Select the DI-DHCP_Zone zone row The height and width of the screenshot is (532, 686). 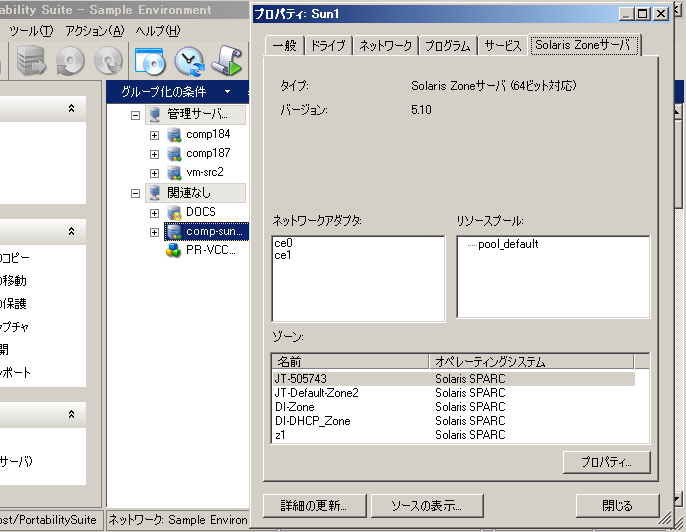coord(454,421)
